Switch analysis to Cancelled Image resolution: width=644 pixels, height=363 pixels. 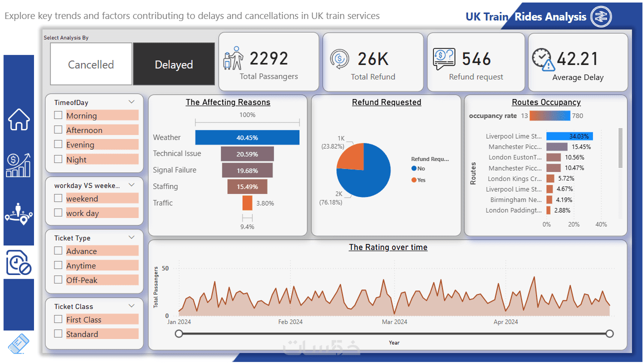(x=91, y=64)
